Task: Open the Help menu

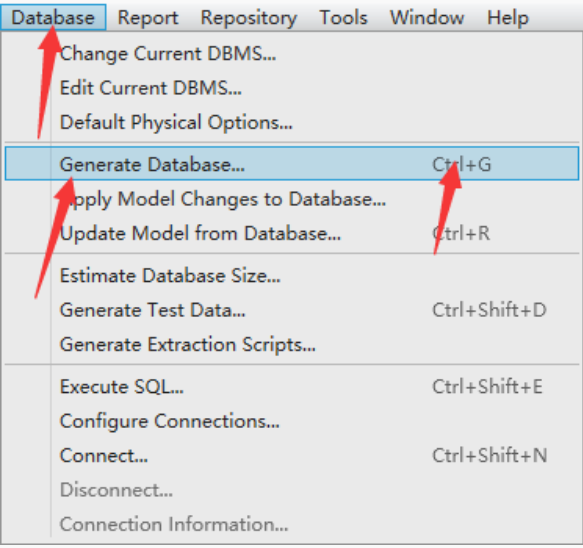Action: point(508,17)
